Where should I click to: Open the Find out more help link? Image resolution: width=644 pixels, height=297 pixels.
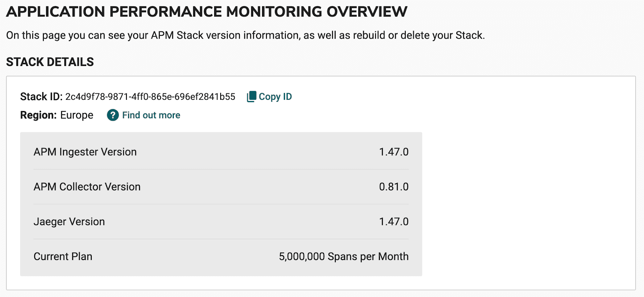pos(151,115)
